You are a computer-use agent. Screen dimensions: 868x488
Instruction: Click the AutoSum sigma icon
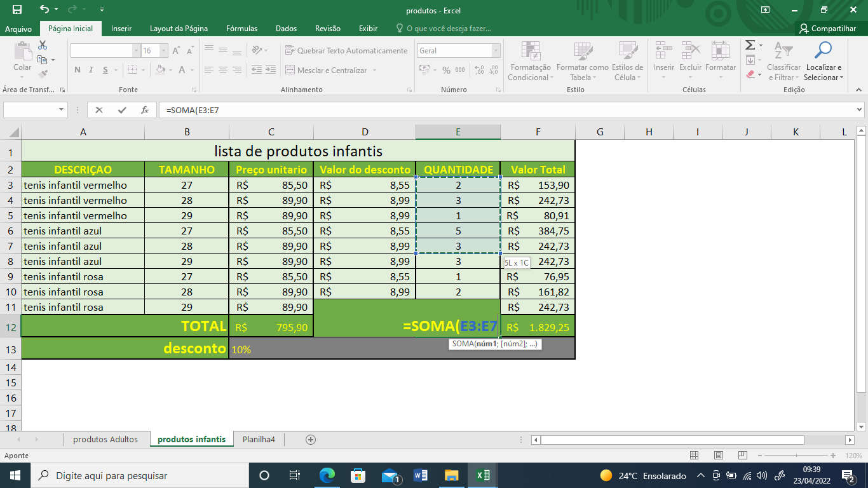pos(750,45)
